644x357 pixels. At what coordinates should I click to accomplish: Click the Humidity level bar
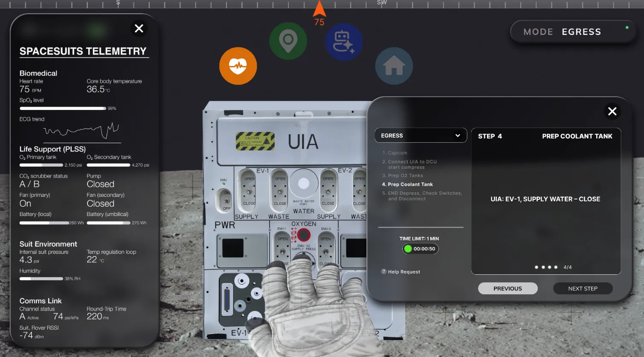(41, 279)
